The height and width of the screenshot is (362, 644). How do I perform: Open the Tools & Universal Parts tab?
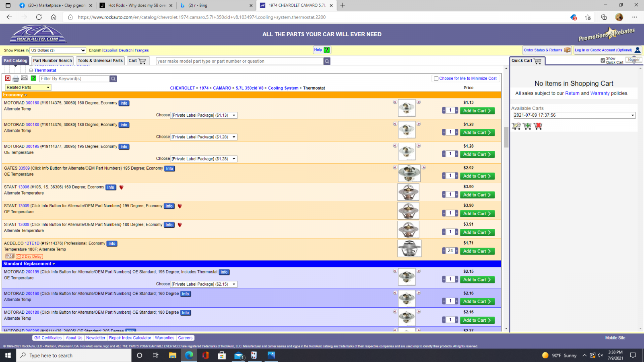click(100, 61)
